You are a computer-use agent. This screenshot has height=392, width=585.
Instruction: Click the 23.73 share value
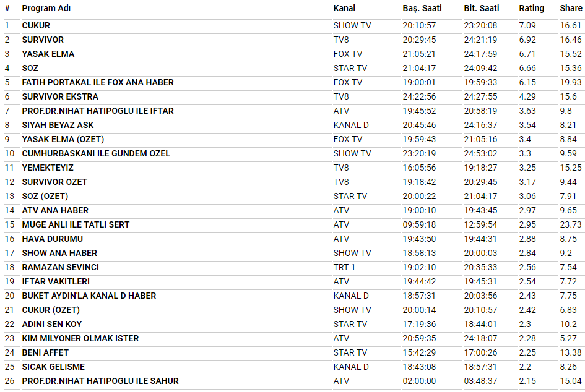(571, 224)
